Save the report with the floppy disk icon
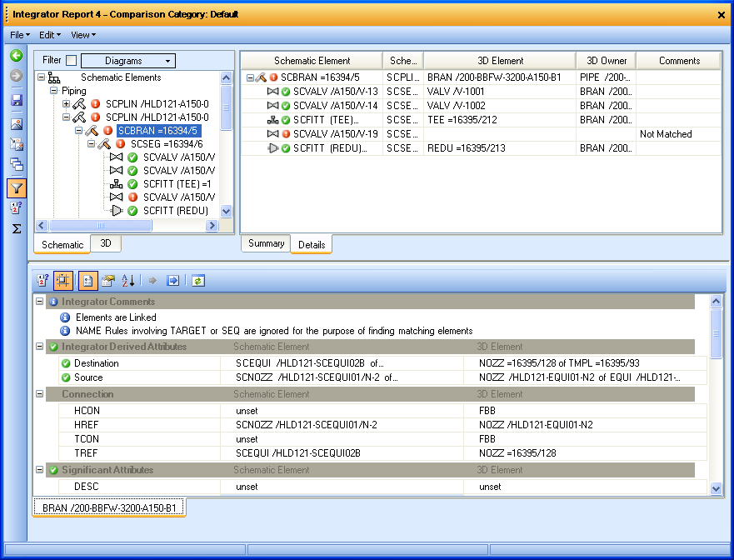 pyautogui.click(x=17, y=100)
